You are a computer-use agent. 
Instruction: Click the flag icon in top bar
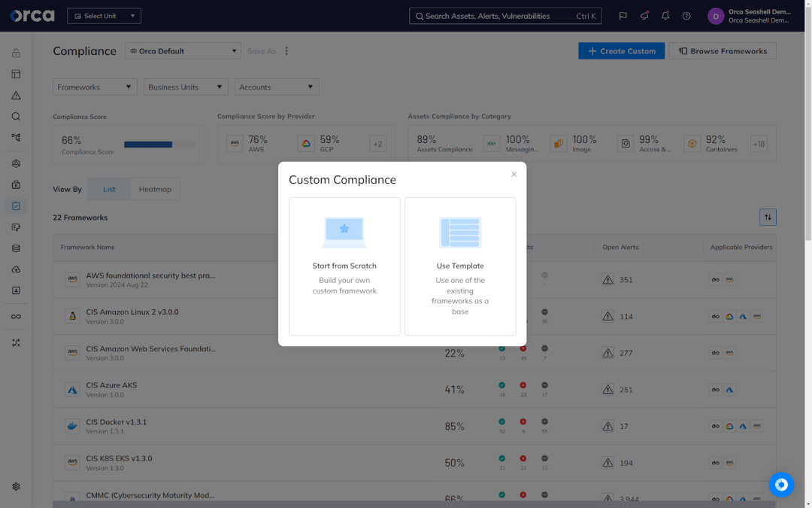(623, 16)
